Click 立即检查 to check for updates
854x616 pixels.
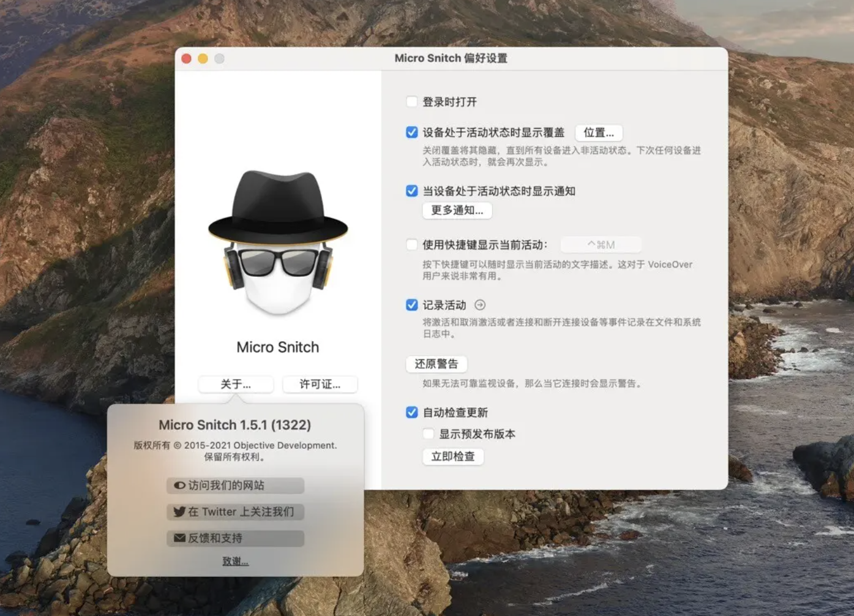(x=453, y=457)
